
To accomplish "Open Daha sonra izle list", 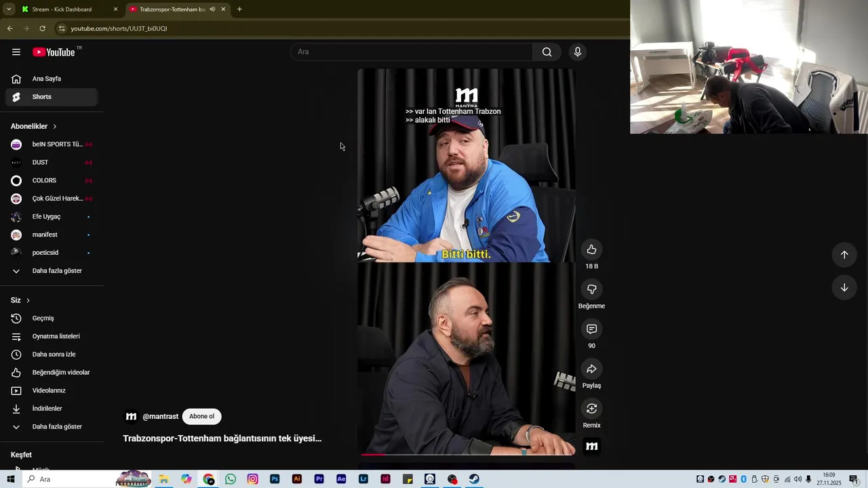I will point(52,354).
